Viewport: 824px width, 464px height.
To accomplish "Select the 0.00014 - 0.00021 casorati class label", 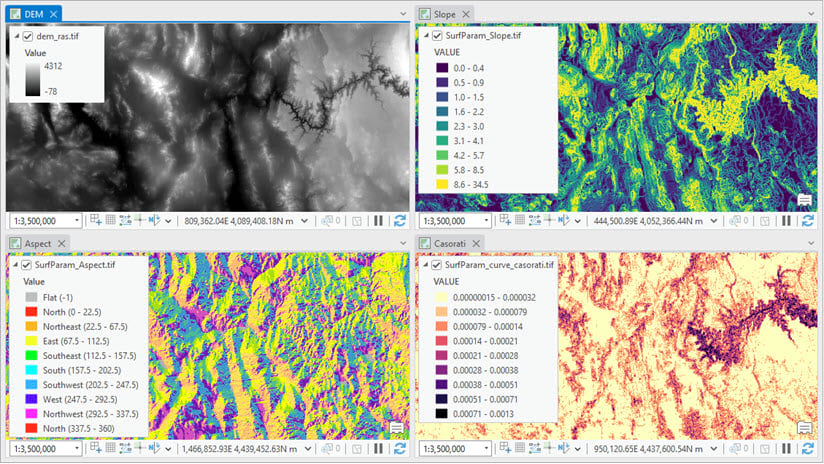I will (485, 341).
